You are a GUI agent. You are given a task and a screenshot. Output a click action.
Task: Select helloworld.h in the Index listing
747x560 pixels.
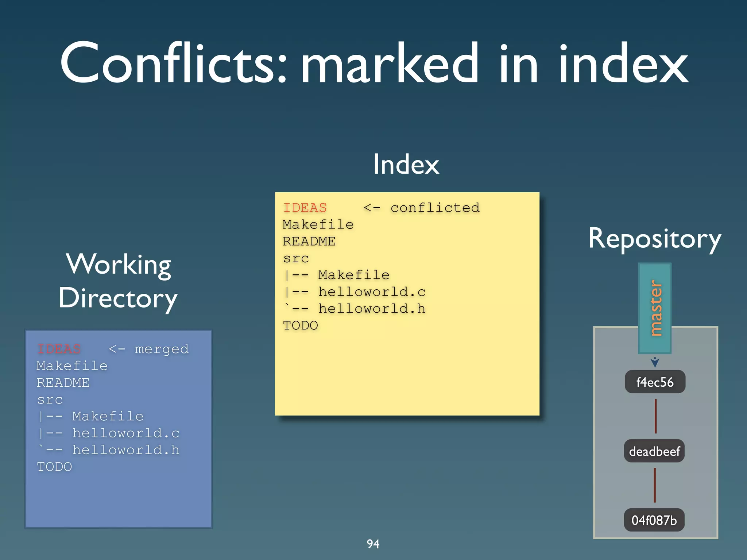(372, 309)
